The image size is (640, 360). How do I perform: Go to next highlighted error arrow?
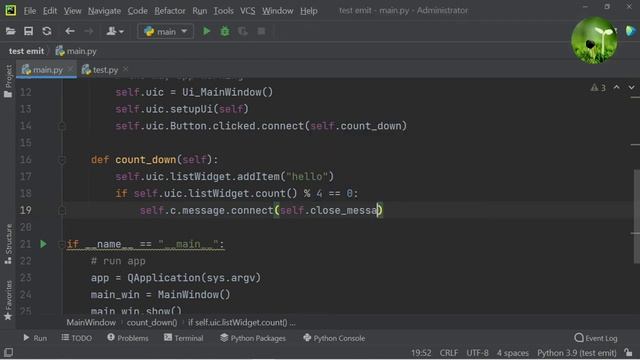point(631,87)
